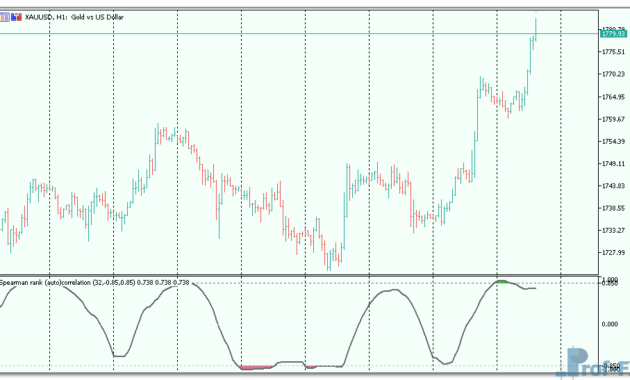This screenshot has height=380, width=630.
Task: Click the 1764.95 price axis label
Action: coord(613,97)
